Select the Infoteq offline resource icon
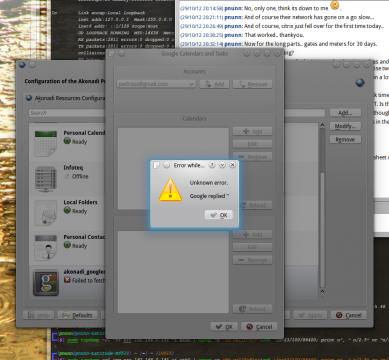The height and width of the screenshot is (360, 389). tap(46, 179)
